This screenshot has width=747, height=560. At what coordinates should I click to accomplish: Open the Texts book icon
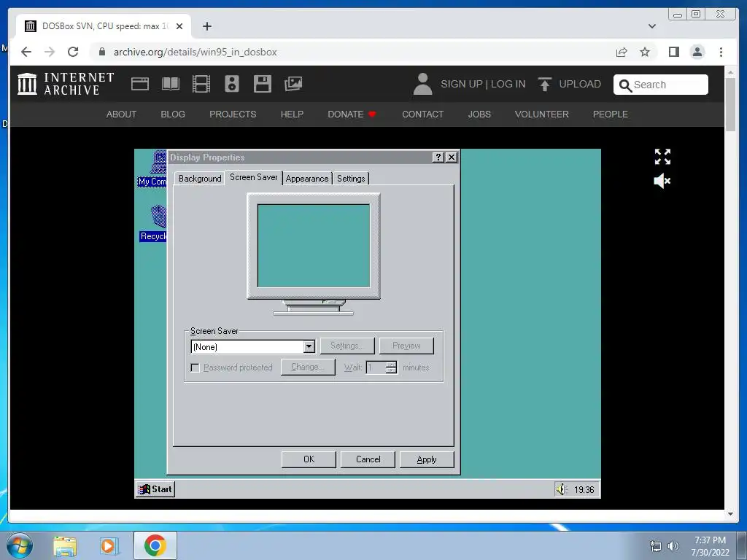[x=171, y=85]
